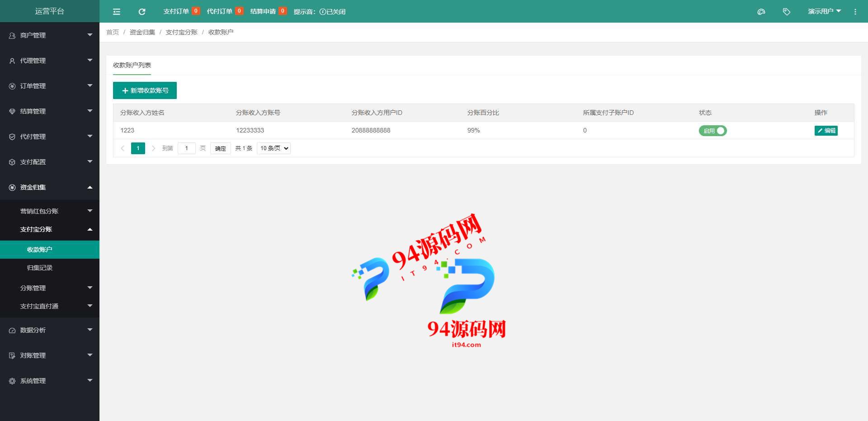This screenshot has width=868, height=421.
Task: Expand the 商户管理 menu
Action: tap(50, 35)
